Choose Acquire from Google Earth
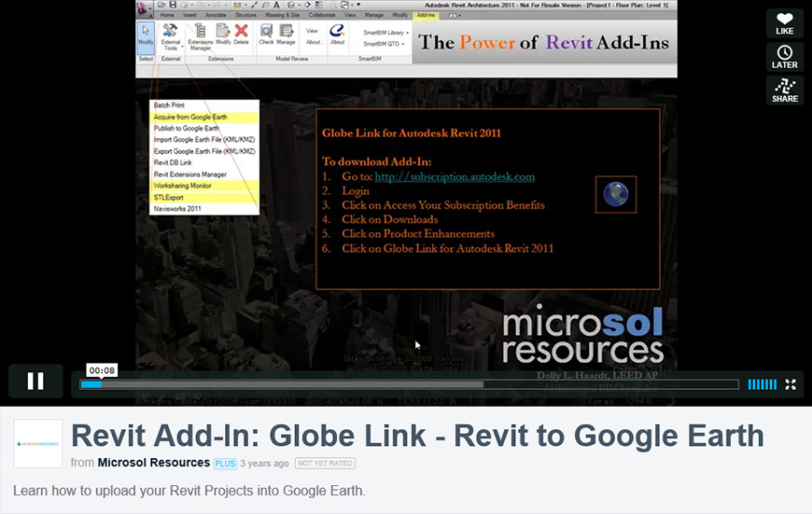Viewport: 812px width, 514px height. pos(204,117)
